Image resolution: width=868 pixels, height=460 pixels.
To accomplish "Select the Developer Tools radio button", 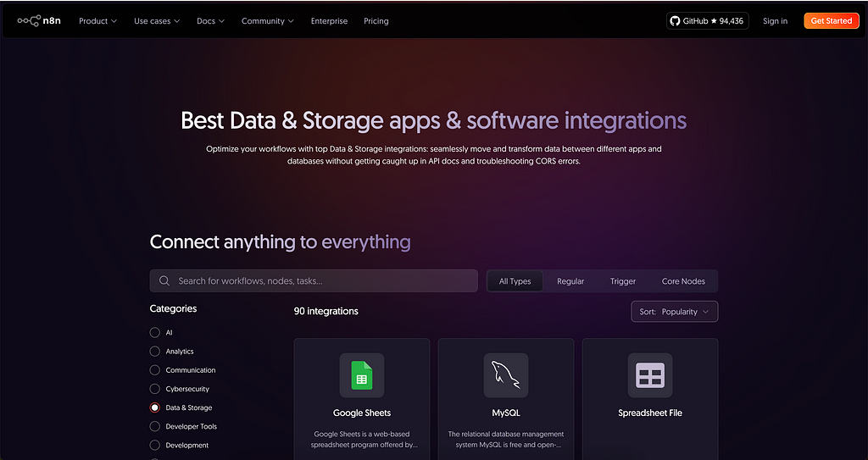I will pyautogui.click(x=155, y=426).
